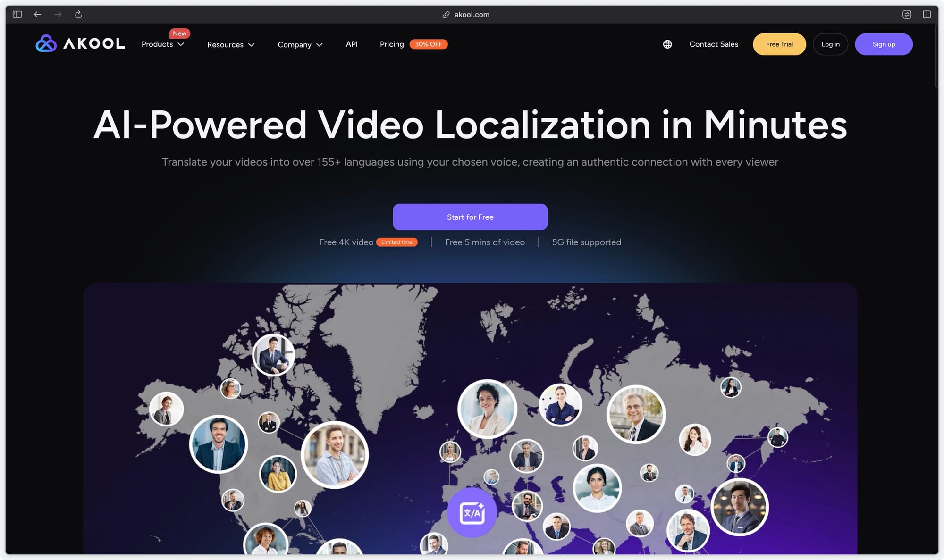Click the akool.com address bar
The image size is (944, 560).
[x=466, y=15]
